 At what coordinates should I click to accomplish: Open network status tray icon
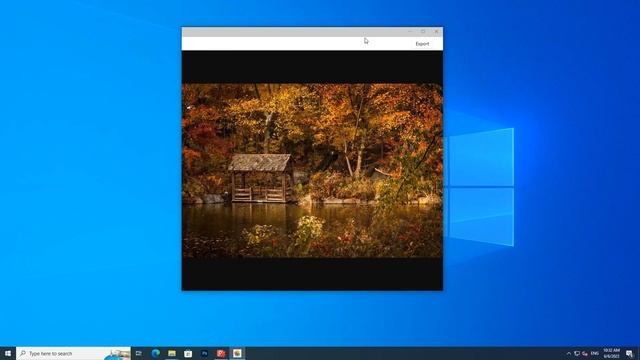577,353
